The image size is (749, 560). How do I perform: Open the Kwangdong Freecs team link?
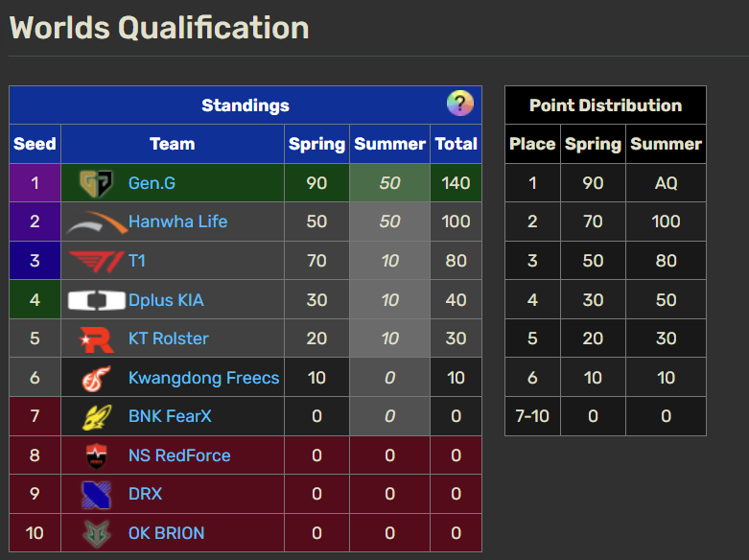tap(203, 378)
